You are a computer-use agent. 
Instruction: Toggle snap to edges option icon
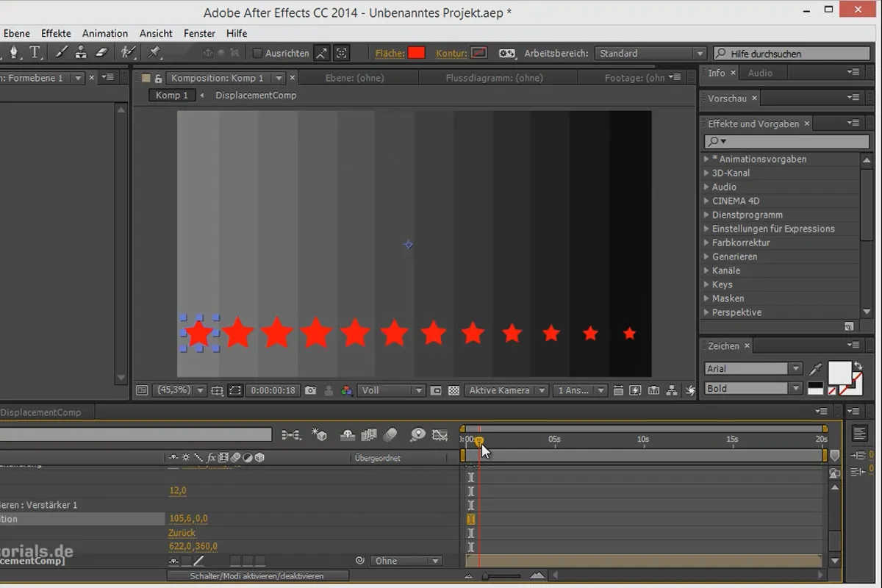(x=322, y=53)
